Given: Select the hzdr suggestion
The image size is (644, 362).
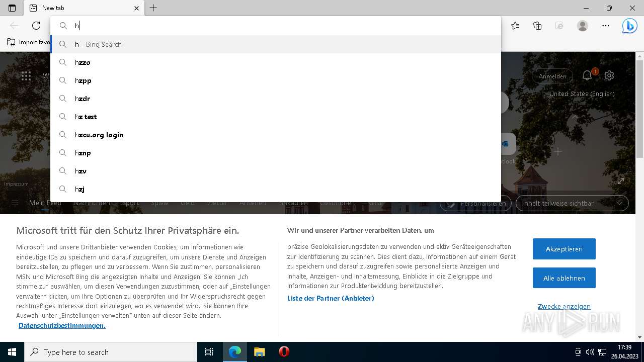Looking at the screenshot, I should (x=276, y=99).
